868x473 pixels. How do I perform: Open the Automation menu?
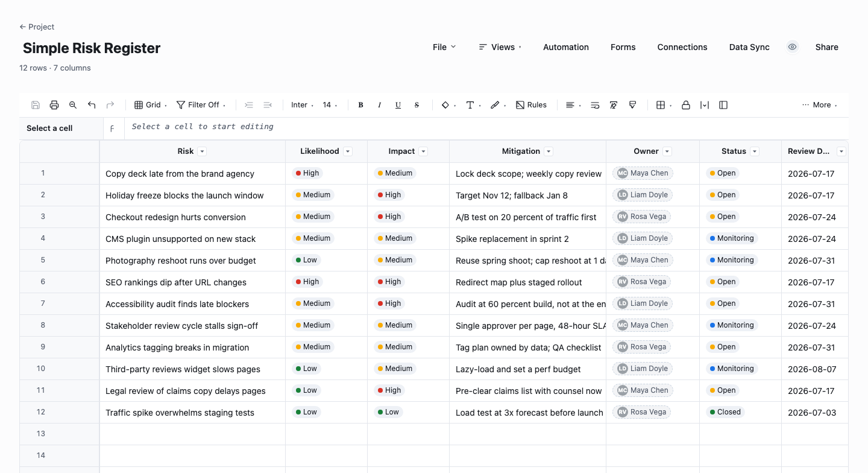(x=566, y=47)
